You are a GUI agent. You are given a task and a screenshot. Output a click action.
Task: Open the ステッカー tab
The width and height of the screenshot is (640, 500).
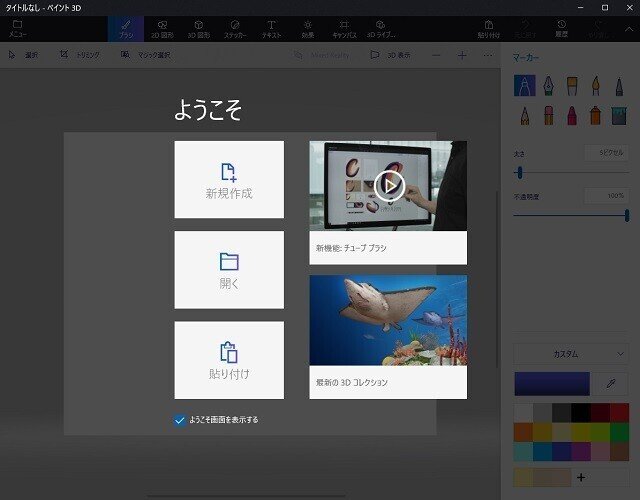pyautogui.click(x=235, y=29)
